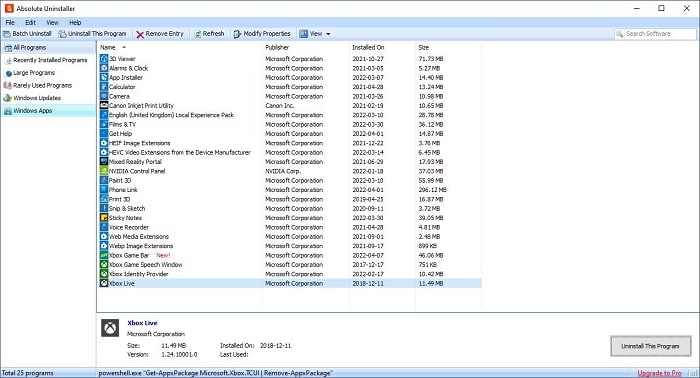
Task: Open the View dropdown arrow in toolbar
Action: [x=328, y=34]
